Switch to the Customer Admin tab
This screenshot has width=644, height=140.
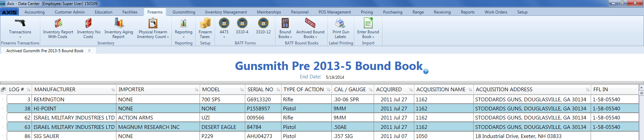tap(70, 12)
